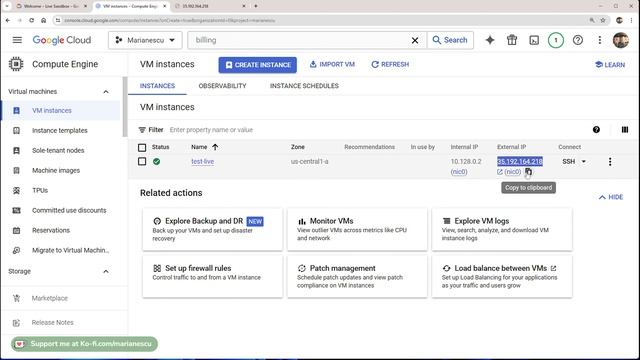
Task: Toggle the select-all header checkbox
Action: coord(142,147)
